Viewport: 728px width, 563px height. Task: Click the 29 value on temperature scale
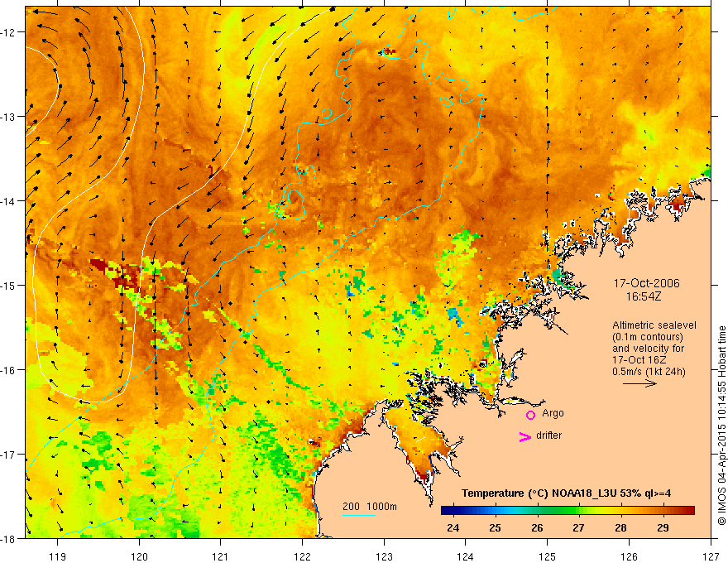663,527
